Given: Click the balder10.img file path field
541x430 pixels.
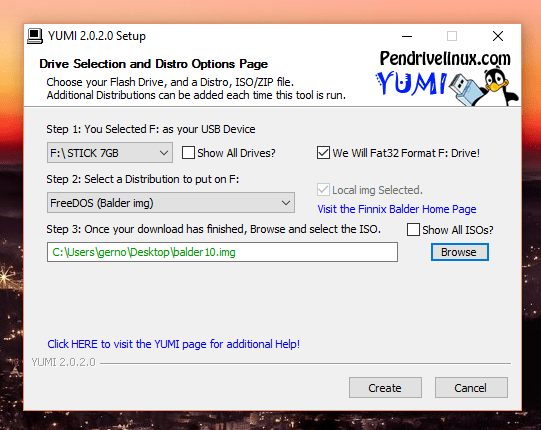Looking at the screenshot, I should click(222, 252).
